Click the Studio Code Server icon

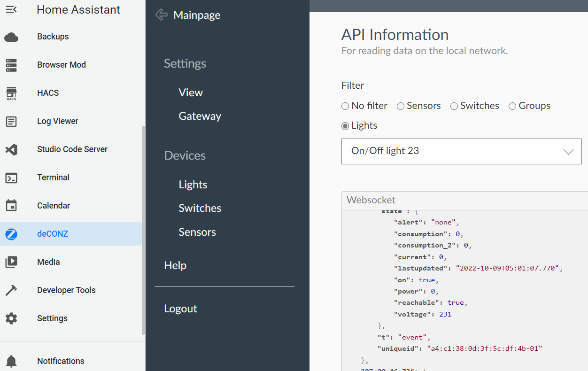click(11, 149)
